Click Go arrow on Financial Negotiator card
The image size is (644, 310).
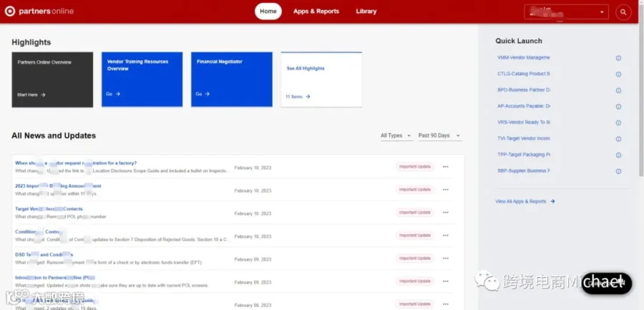(208, 94)
